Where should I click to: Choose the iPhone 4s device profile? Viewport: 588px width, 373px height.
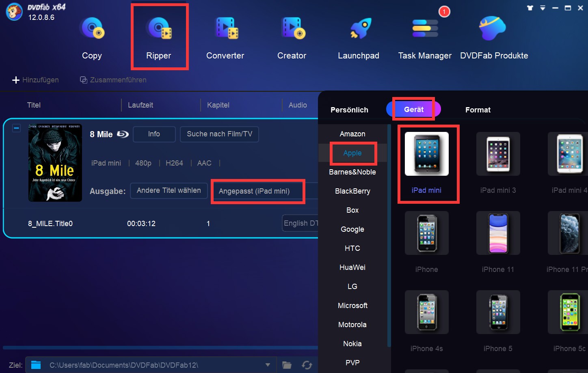427,321
